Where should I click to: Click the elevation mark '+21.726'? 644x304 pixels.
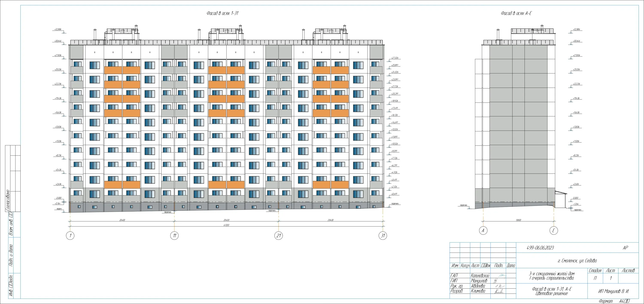[x=395, y=87]
